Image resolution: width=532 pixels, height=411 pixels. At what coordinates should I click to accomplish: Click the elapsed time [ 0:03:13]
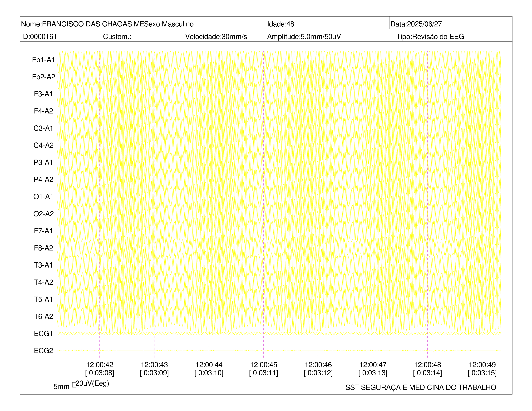(373, 373)
